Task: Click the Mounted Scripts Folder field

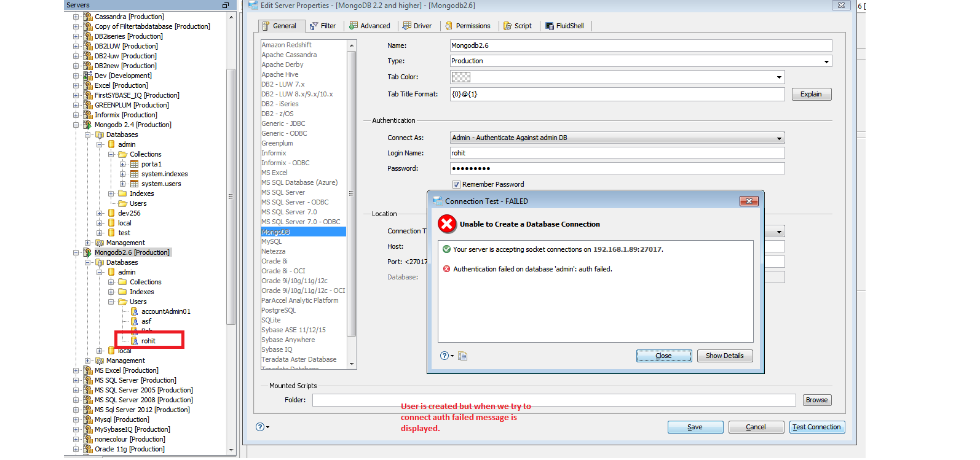Action: [554, 400]
